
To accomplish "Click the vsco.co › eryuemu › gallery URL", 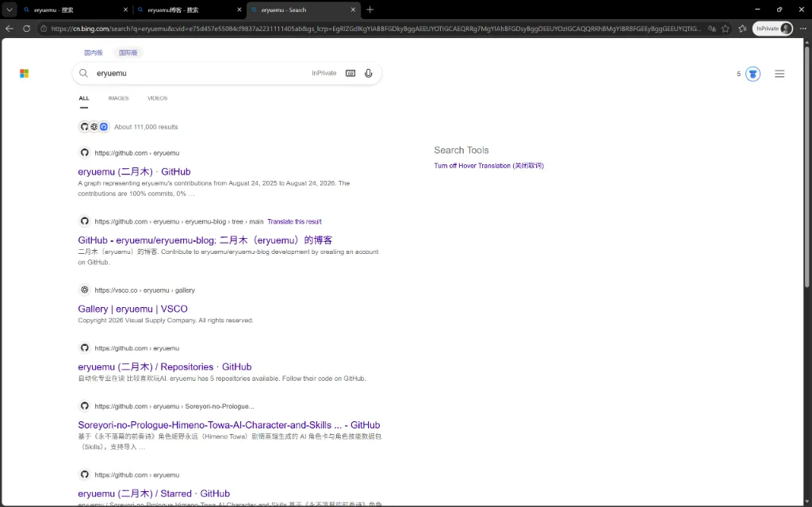I will (x=144, y=290).
